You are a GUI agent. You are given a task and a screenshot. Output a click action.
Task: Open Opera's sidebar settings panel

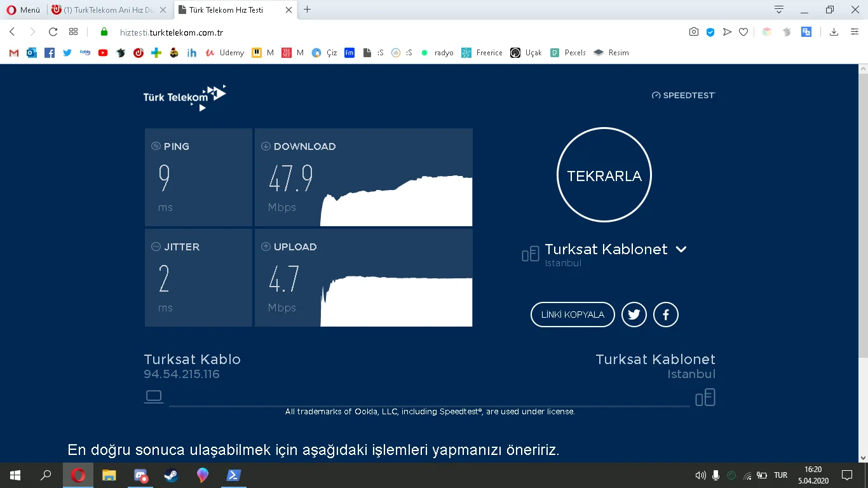click(x=853, y=31)
